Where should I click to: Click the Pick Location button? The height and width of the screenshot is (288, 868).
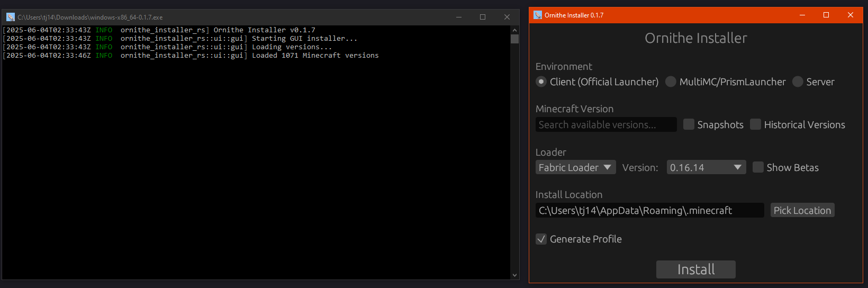802,210
